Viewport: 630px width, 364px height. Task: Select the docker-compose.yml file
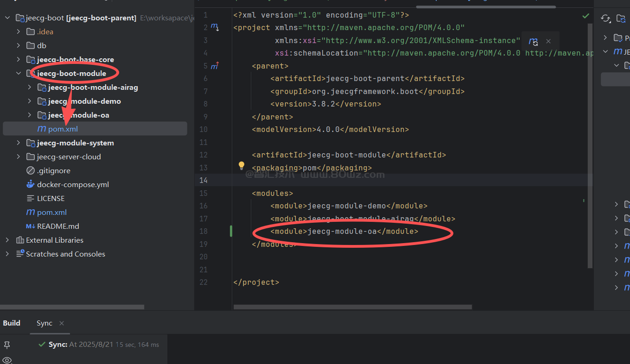coord(73,184)
